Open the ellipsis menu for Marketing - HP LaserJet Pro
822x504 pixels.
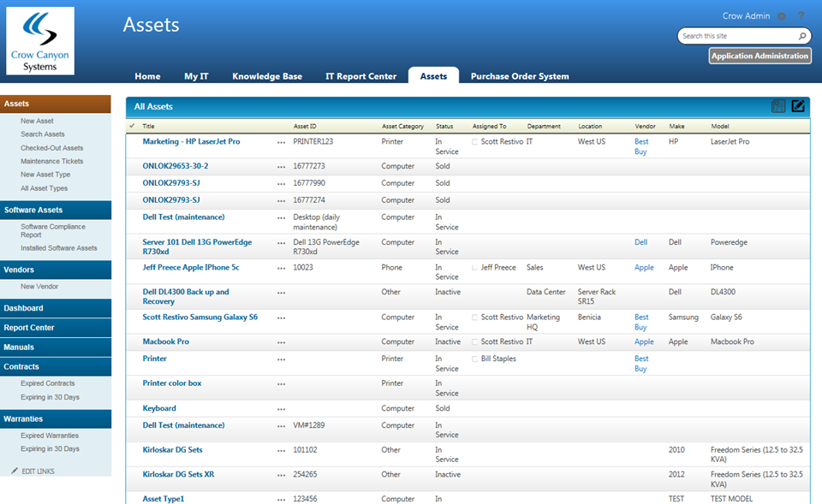(x=282, y=143)
